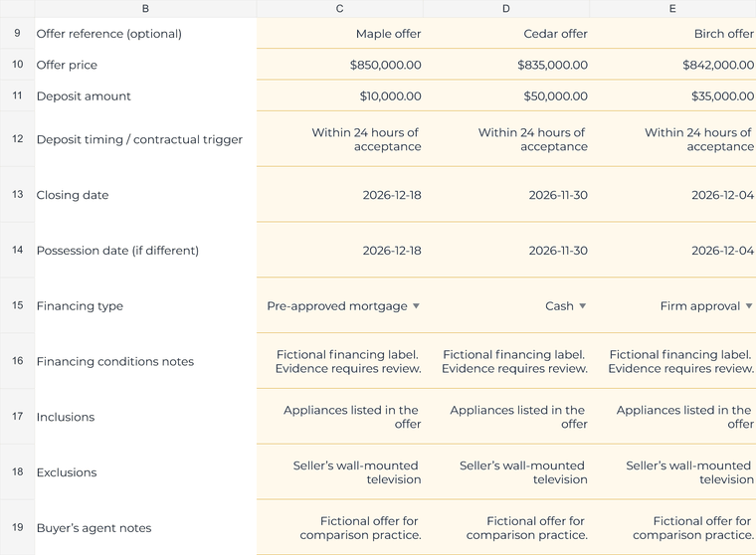756x555 pixels.
Task: Select row 17 header
Action: tap(17, 416)
